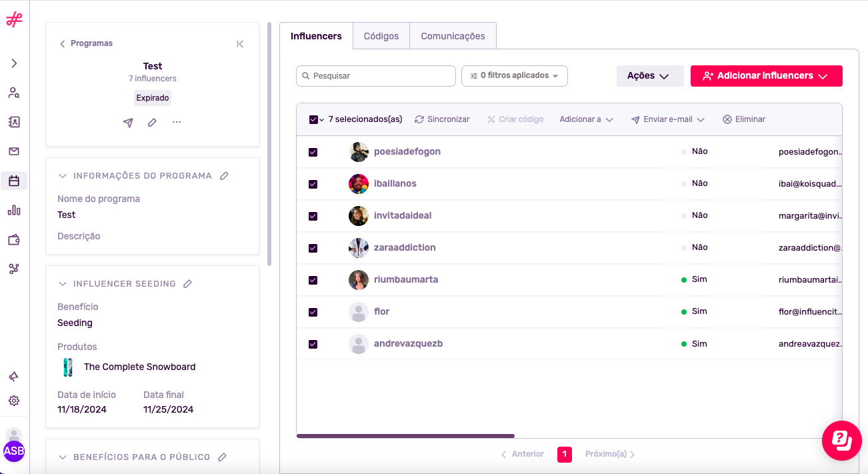Open the help chat widget
This screenshot has height=474, width=868.
click(x=841, y=440)
